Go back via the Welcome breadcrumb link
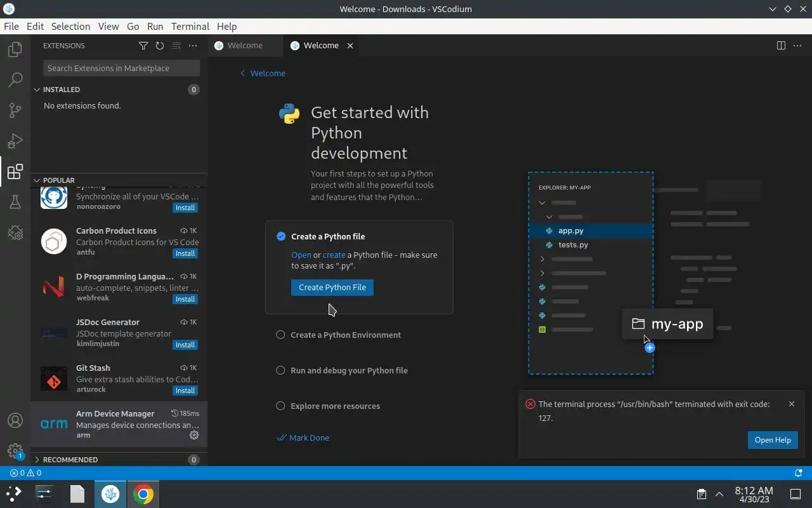The width and height of the screenshot is (812, 508). pos(263,73)
